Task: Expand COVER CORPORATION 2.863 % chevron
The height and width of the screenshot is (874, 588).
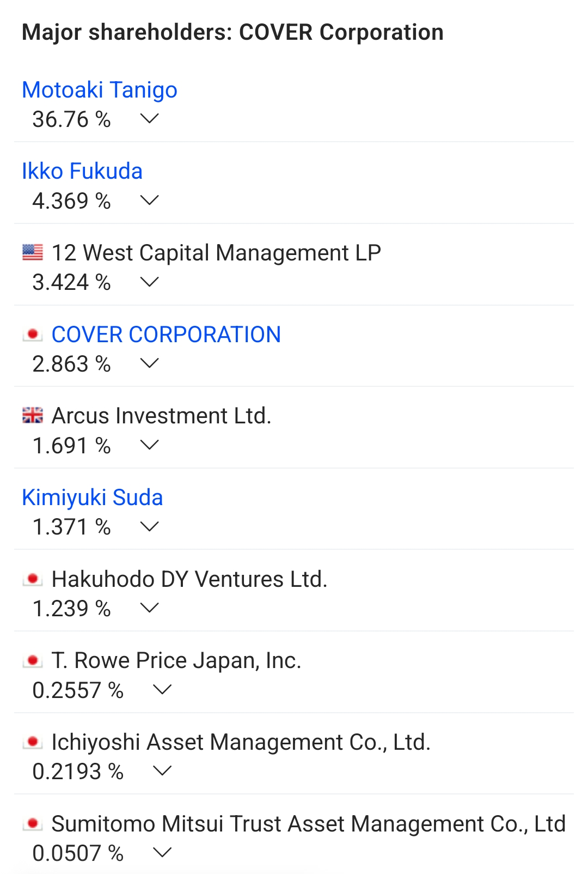Action: [x=149, y=363]
